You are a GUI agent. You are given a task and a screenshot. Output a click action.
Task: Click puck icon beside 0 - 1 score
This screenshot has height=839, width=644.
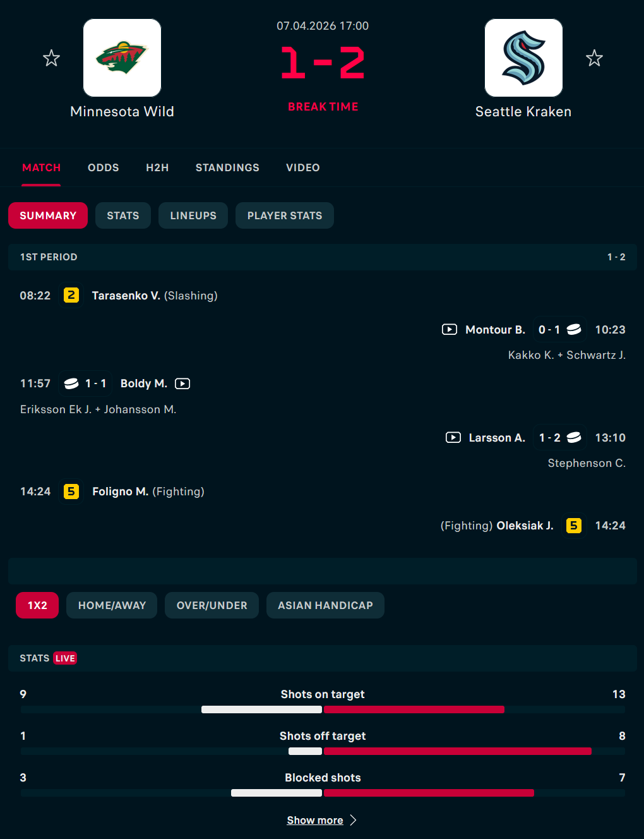pyautogui.click(x=574, y=329)
